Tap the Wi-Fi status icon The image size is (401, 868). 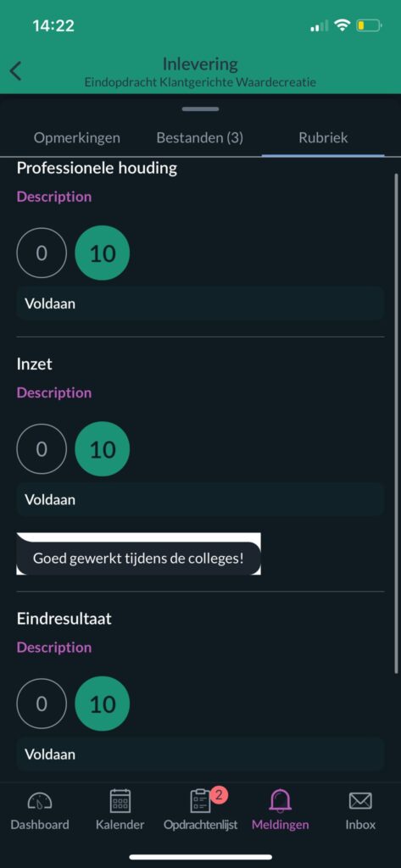point(343,25)
